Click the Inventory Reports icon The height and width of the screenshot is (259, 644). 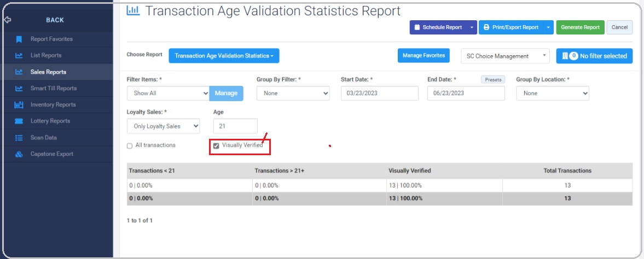pos(19,105)
